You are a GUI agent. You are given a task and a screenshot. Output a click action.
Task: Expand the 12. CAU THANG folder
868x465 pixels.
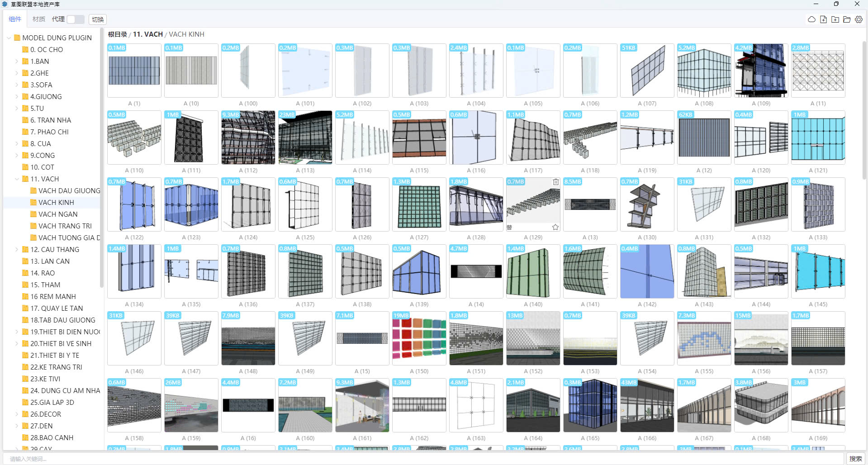tap(17, 250)
